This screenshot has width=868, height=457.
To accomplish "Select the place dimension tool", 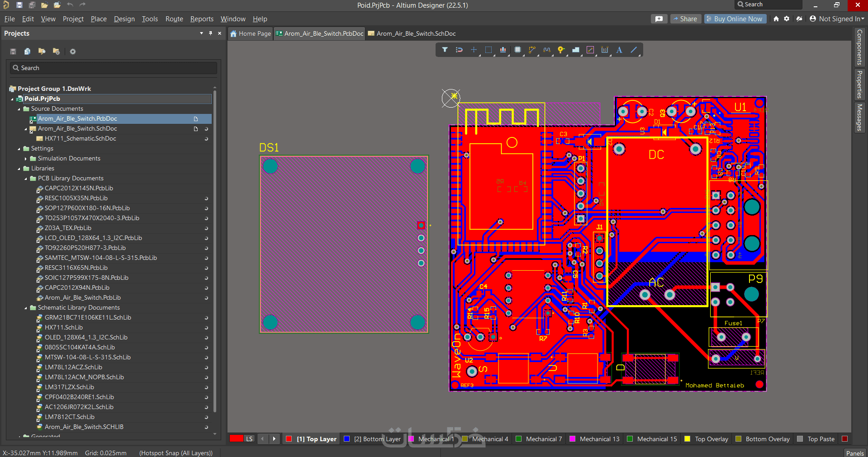I will pyautogui.click(x=605, y=50).
